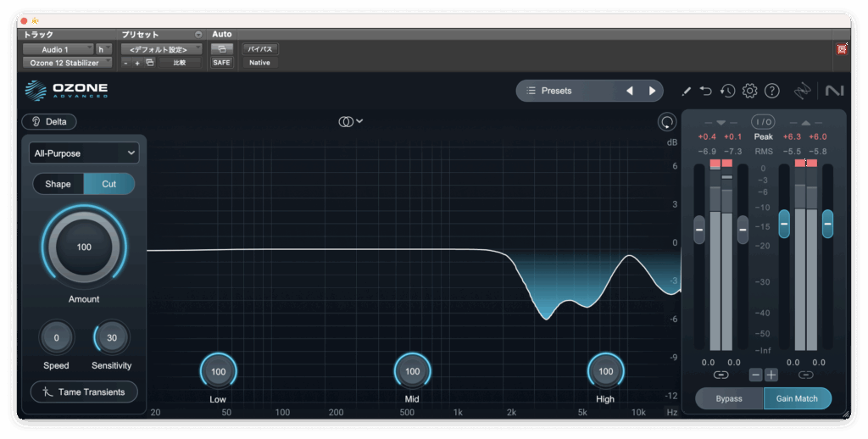Click the reset circular arrow icon

[667, 122]
